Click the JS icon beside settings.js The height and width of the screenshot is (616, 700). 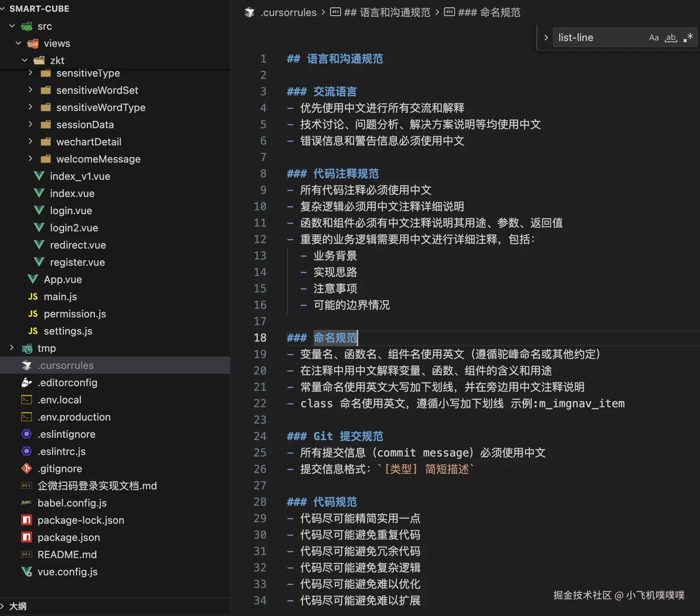point(33,331)
